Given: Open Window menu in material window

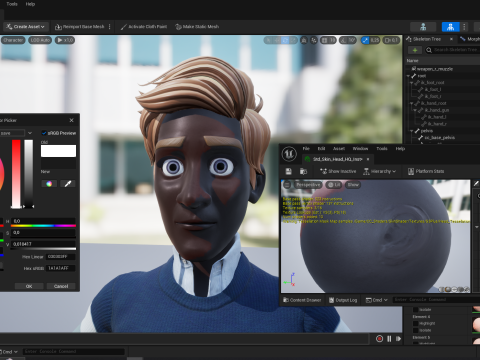Looking at the screenshot, I should (x=360, y=148).
